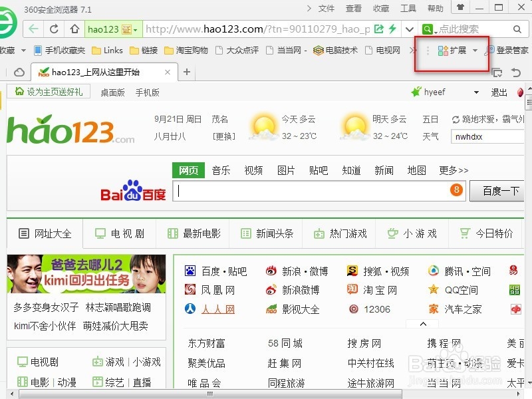Select the 热门游戏 category tab
Screen dimensions: 532x399
338,233
